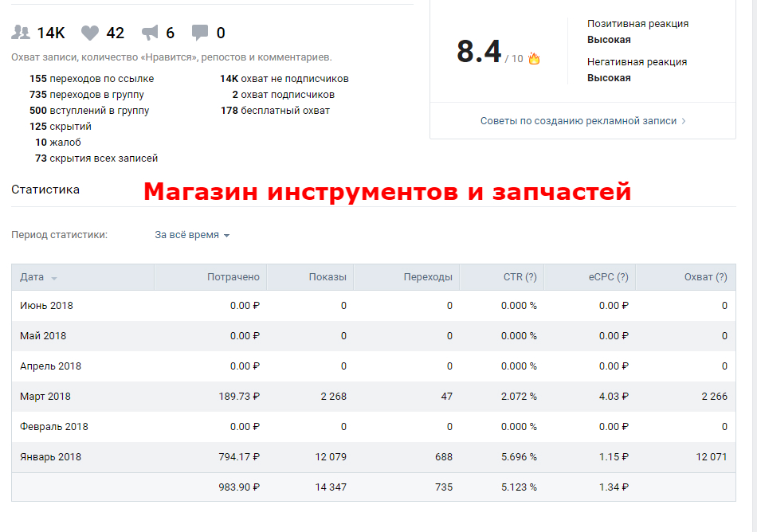Click the 8.4 rating score
This screenshot has width=757, height=532.
[x=479, y=52]
